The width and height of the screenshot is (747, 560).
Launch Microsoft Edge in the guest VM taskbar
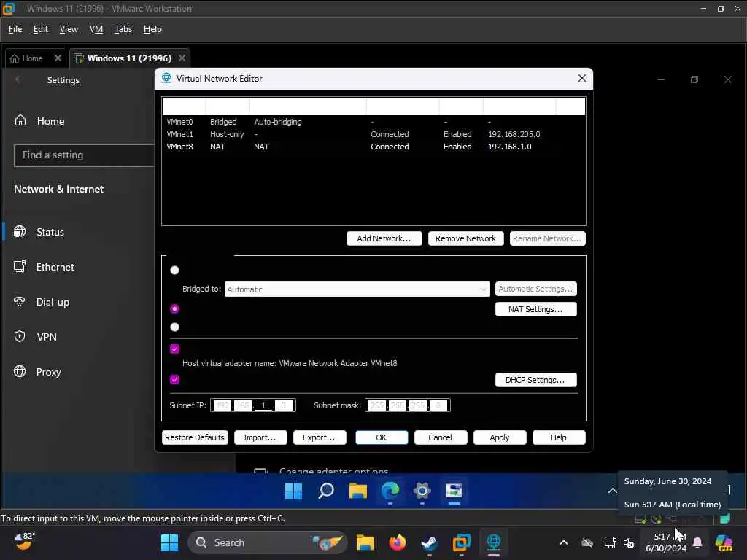pos(390,491)
